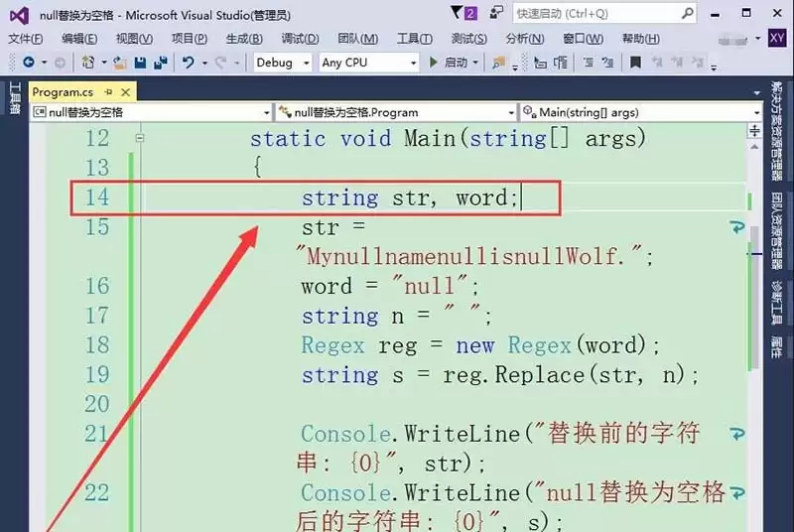Click the Undo arrow icon
The image size is (794, 532).
pos(189,63)
